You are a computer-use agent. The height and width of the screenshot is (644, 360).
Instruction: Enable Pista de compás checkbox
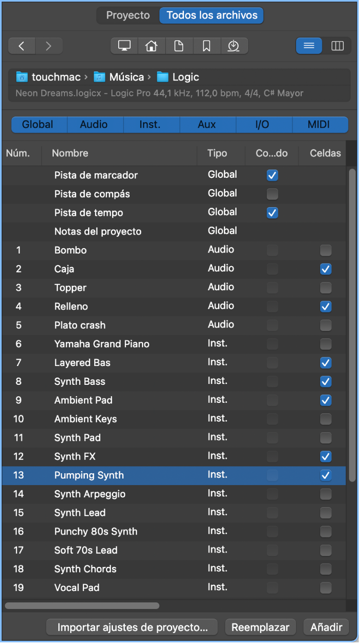tap(272, 194)
